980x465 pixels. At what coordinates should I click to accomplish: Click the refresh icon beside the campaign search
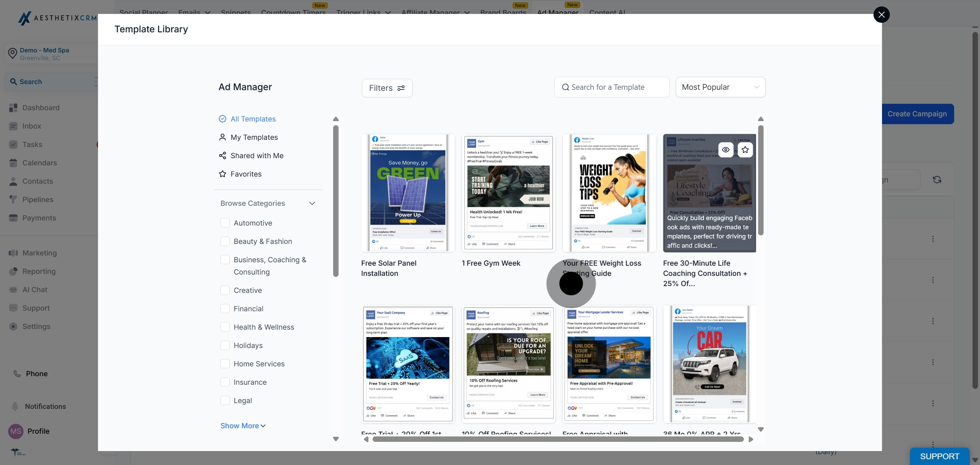pos(937,180)
